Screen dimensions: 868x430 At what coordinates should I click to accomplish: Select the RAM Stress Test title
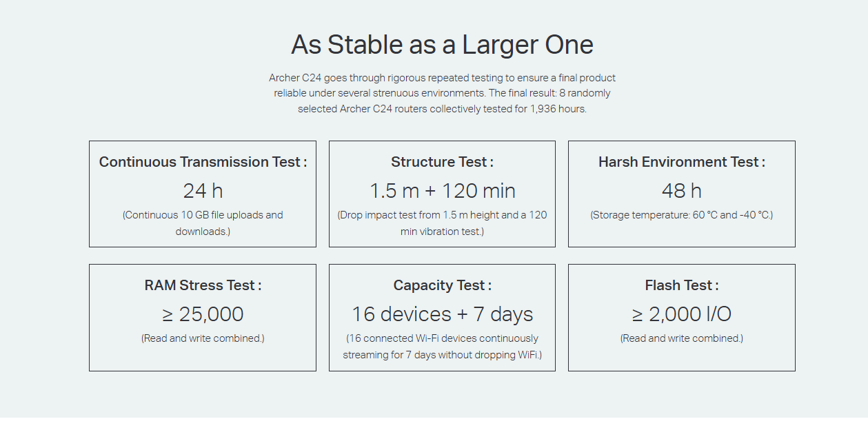pyautogui.click(x=203, y=285)
